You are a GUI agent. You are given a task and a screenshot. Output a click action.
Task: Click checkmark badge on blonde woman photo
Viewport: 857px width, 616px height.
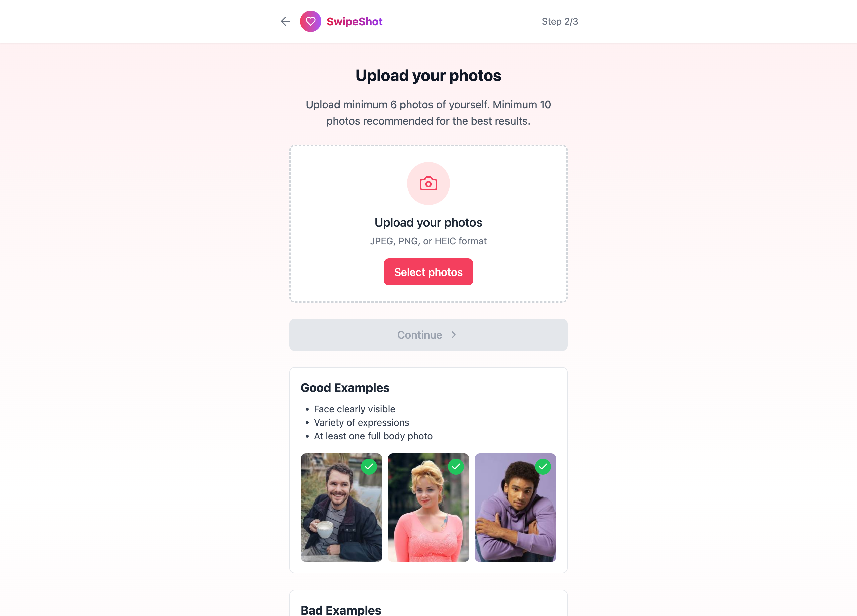point(456,466)
